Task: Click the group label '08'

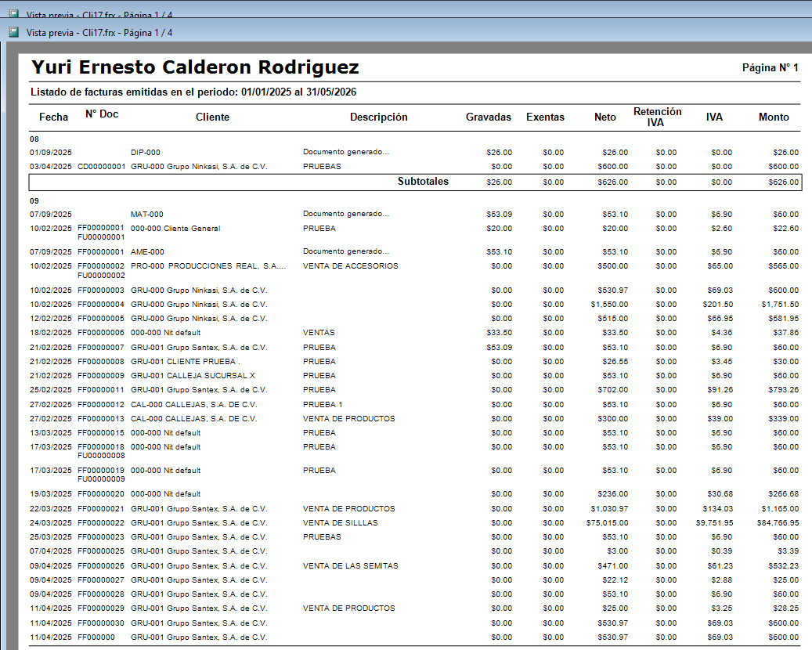Action: point(34,139)
